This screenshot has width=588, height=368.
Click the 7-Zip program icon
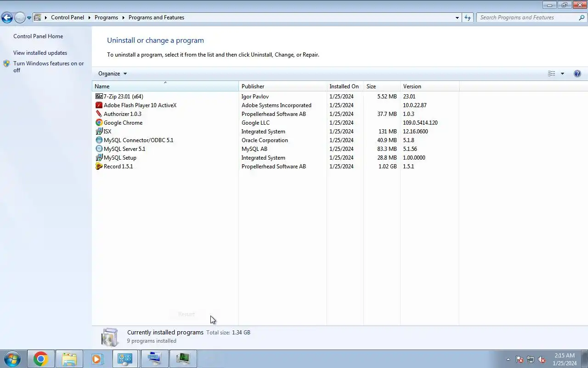(99, 97)
